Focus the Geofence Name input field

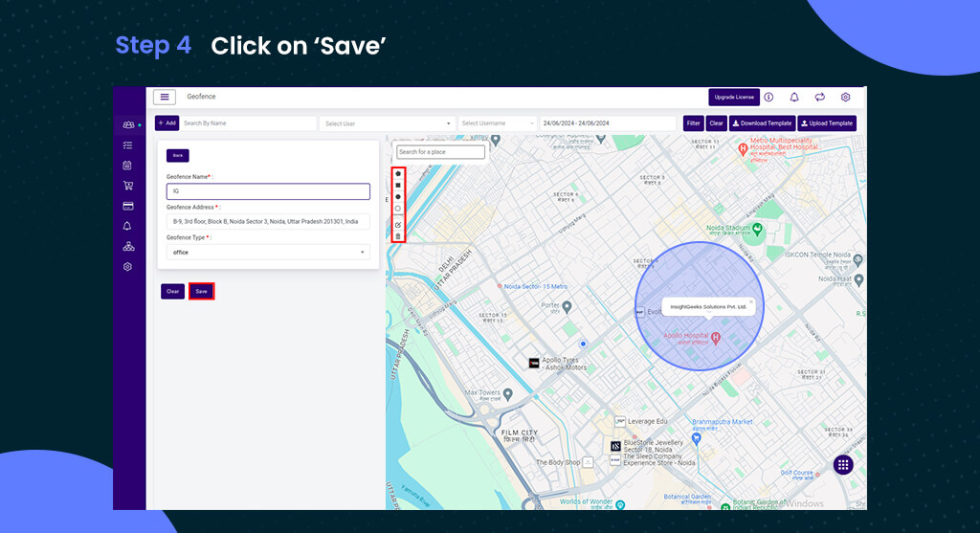(268, 191)
